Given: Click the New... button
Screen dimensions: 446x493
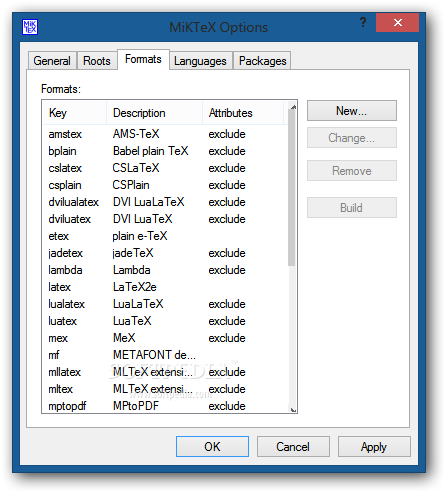Looking at the screenshot, I should point(352,111).
